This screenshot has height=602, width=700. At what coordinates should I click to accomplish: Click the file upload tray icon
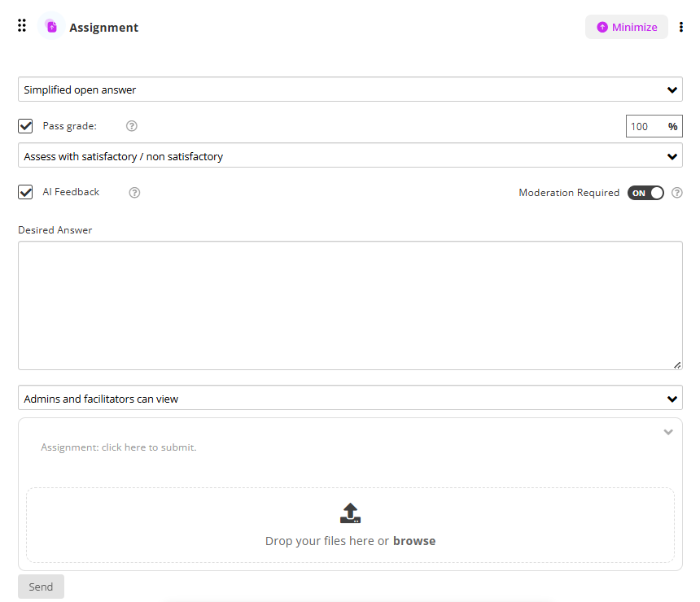point(350,513)
